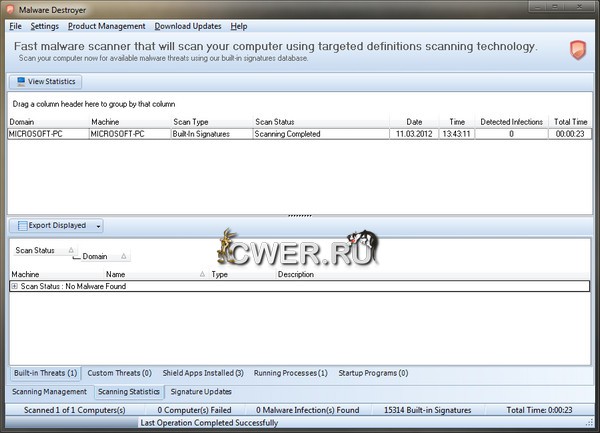Maximize the Malware Destroyer window
Image resolution: width=600 pixels, height=433 pixels.
555,7
